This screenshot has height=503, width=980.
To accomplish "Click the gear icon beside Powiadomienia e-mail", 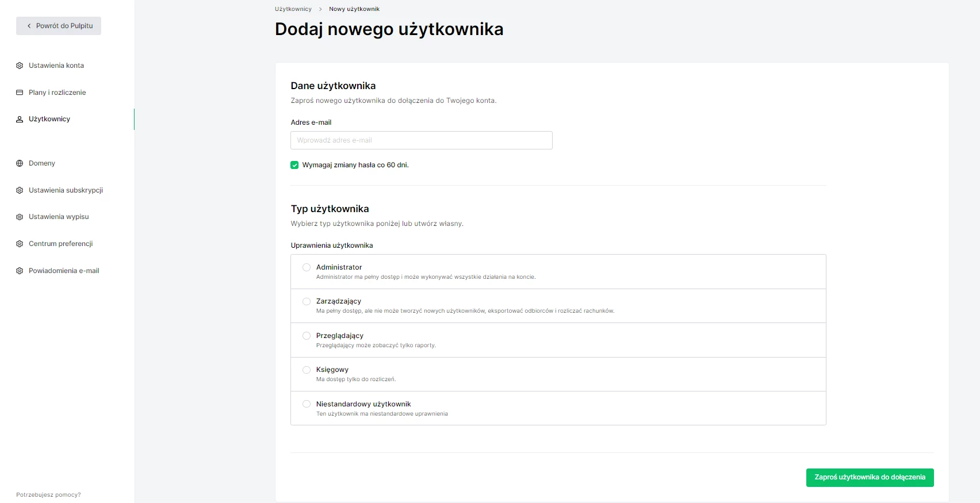I will (x=20, y=271).
